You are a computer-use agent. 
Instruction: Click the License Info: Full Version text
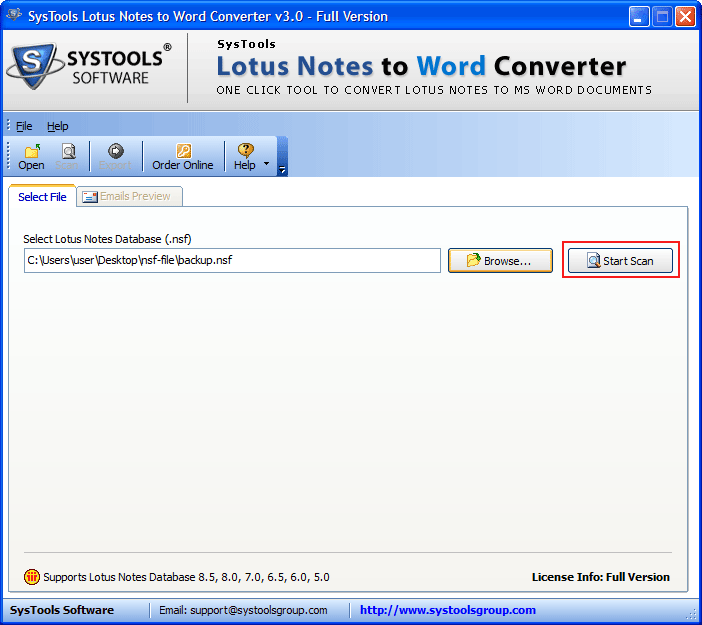(600, 577)
